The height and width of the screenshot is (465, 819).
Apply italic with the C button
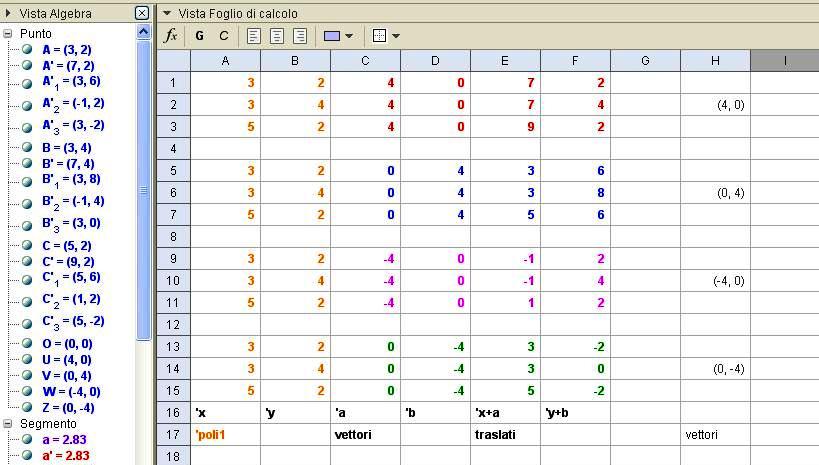224,36
